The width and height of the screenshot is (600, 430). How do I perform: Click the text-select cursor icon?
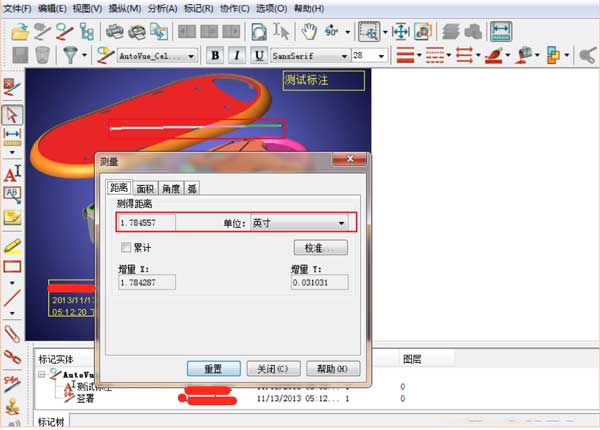[281, 31]
